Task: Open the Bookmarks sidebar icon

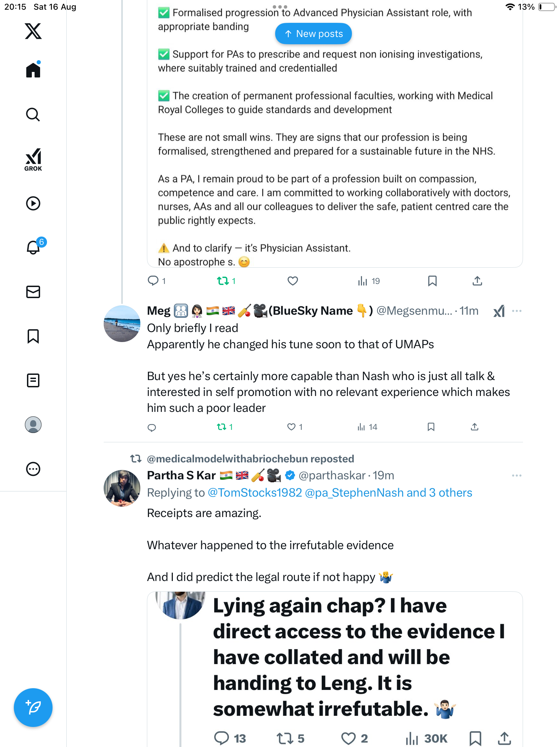Action: click(33, 336)
